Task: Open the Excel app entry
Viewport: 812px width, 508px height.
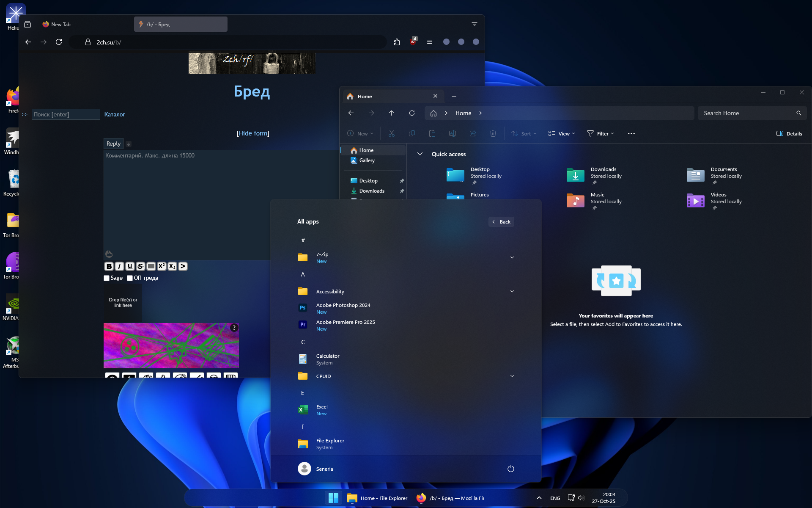Action: tap(322, 410)
